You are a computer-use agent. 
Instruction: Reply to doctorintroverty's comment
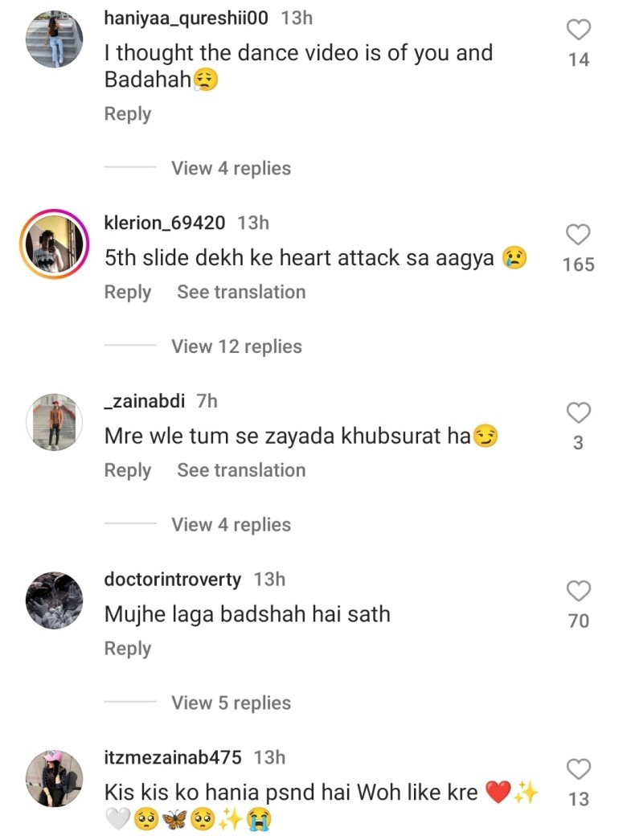click(x=128, y=649)
